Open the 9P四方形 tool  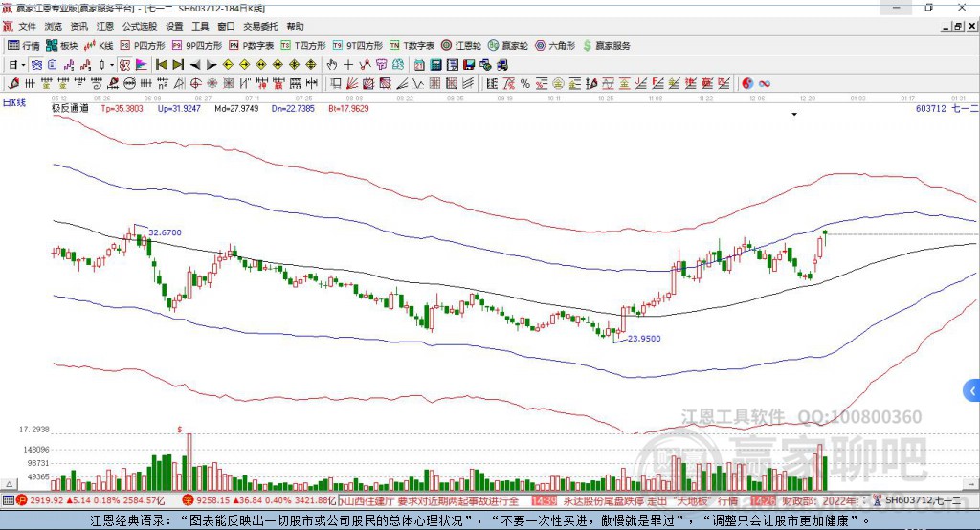coord(197,46)
